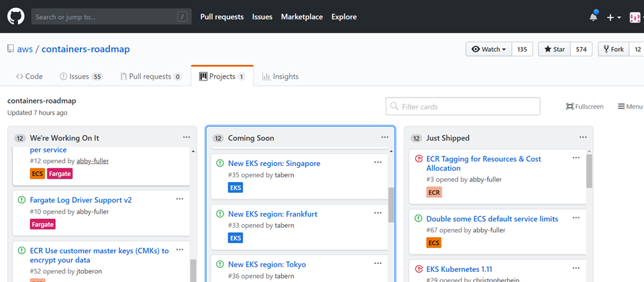Open New EKS region: Tokyo issue
The height and width of the screenshot is (282, 644).
[267, 265]
